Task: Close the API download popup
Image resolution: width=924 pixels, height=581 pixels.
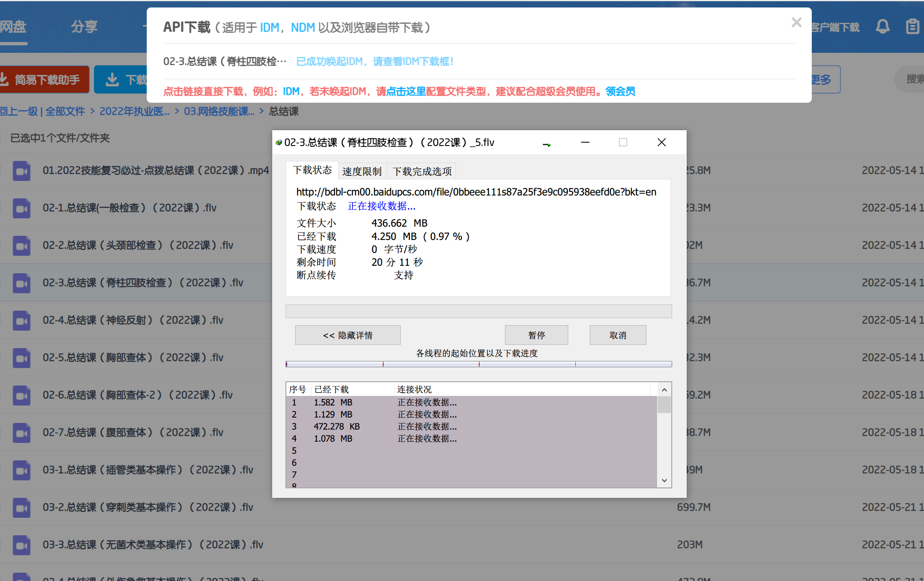Action: [796, 22]
